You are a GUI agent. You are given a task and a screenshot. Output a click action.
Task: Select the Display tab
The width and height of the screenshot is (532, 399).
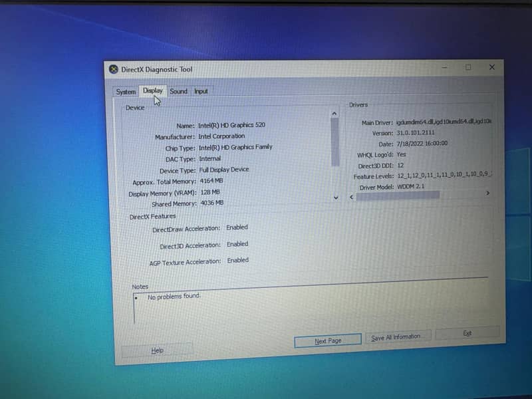click(x=153, y=90)
